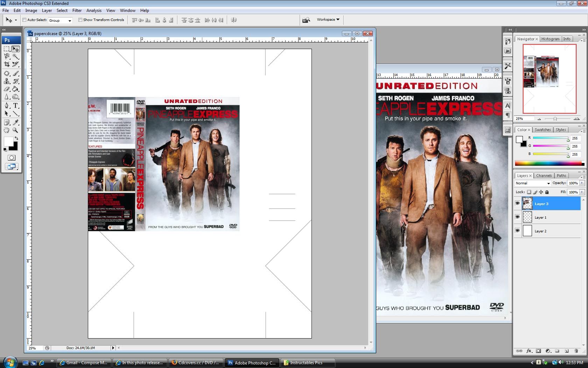Select the Eraser tool
The width and height of the screenshot is (588, 368).
(x=7, y=89)
